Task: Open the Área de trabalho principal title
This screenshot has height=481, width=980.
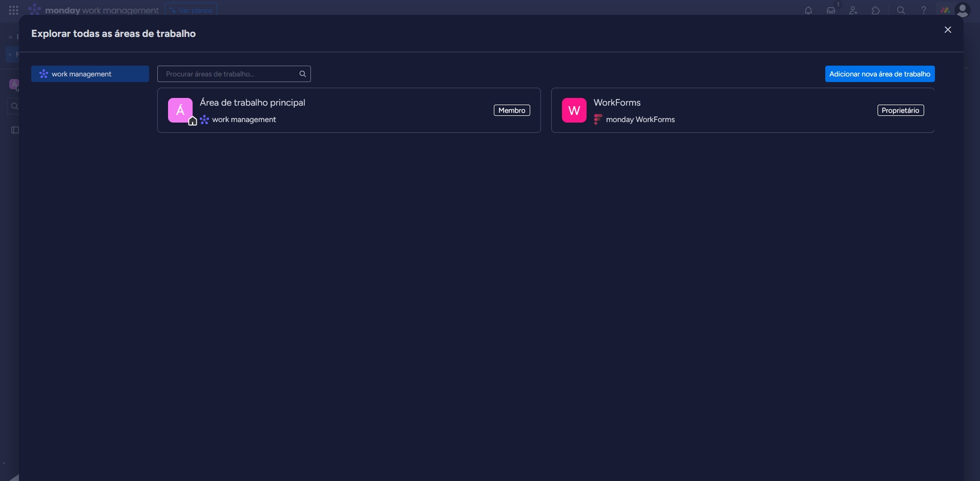Action: pos(253,103)
